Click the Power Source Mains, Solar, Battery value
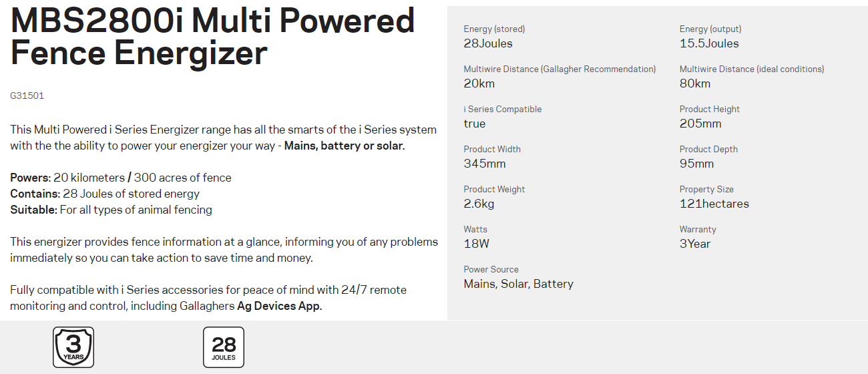 coord(519,284)
